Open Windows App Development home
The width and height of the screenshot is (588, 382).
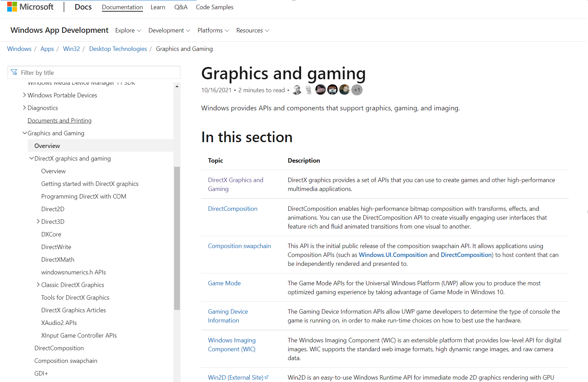[60, 30]
